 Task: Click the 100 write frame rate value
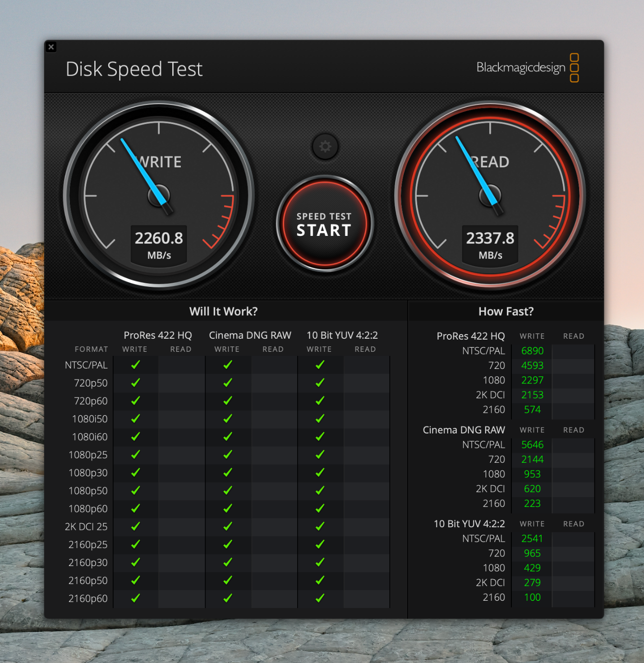point(533,597)
